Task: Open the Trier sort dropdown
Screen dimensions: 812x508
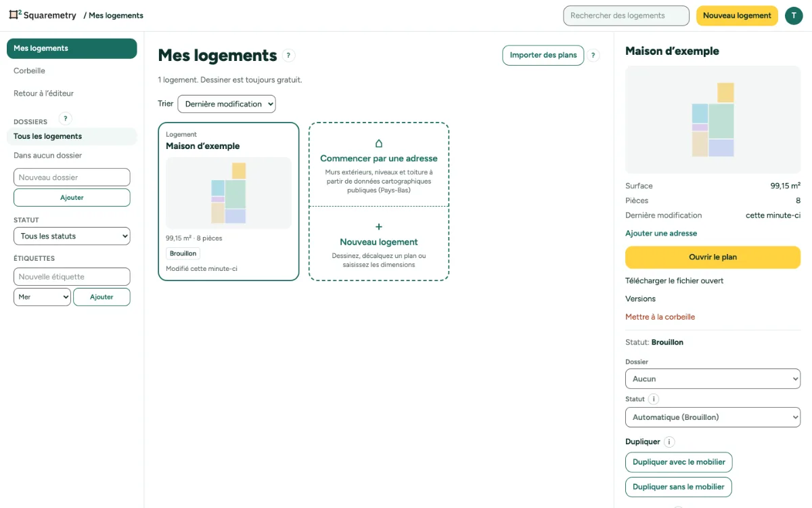Action: [x=227, y=104]
